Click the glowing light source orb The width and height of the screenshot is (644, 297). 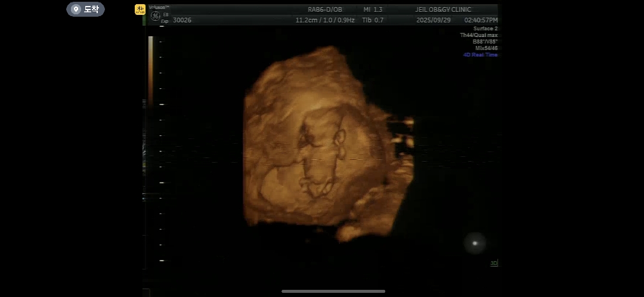coord(475,243)
